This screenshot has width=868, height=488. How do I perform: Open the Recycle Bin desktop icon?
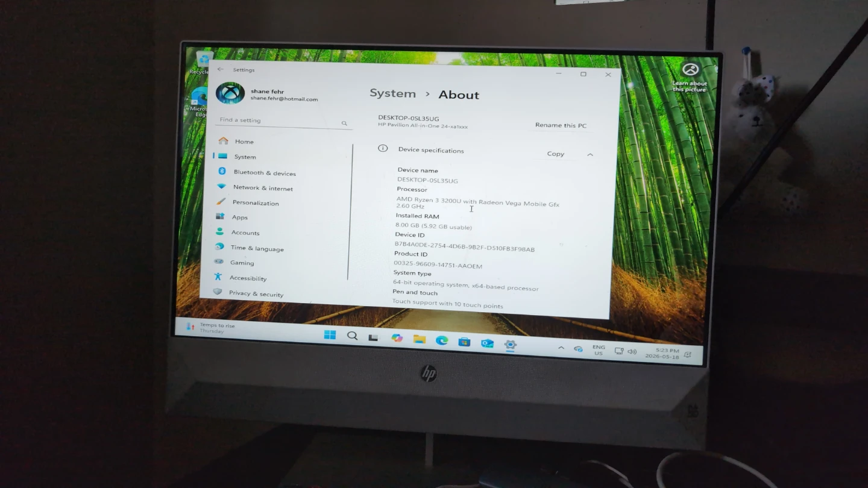pyautogui.click(x=201, y=63)
